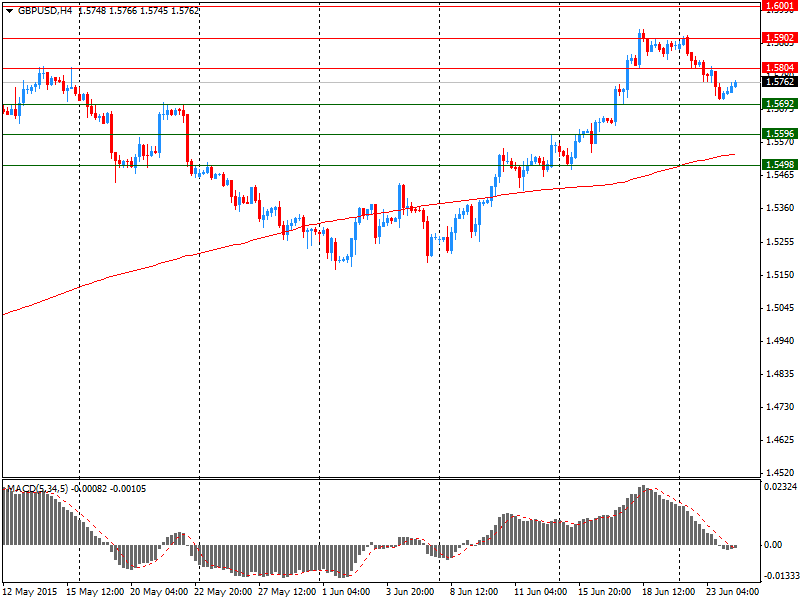The width and height of the screenshot is (800, 600).
Task: Select the 1.5692 green support price label
Action: coord(780,104)
